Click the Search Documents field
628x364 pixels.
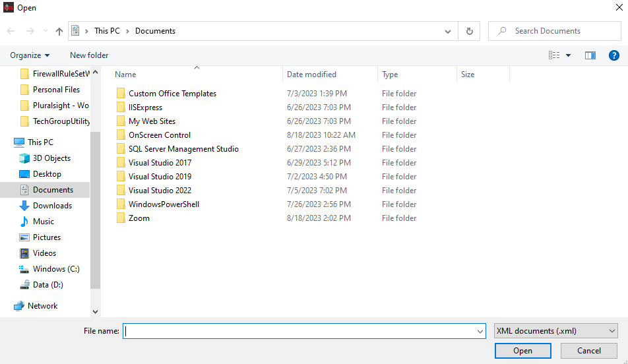click(x=554, y=31)
